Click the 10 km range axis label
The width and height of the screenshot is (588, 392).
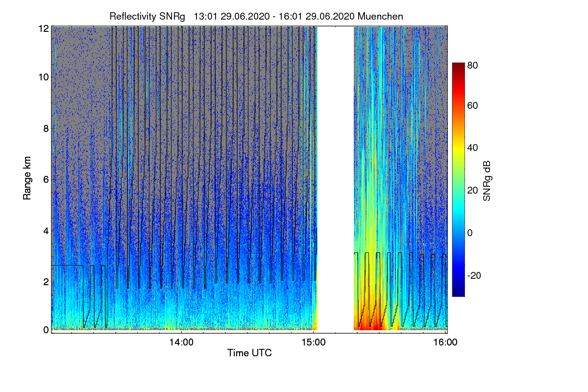coord(44,77)
